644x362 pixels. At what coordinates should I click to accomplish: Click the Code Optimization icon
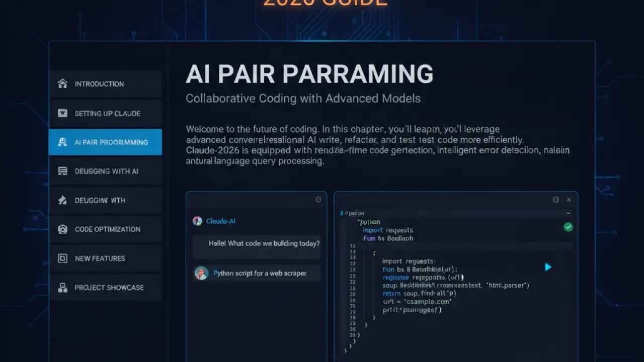point(62,229)
